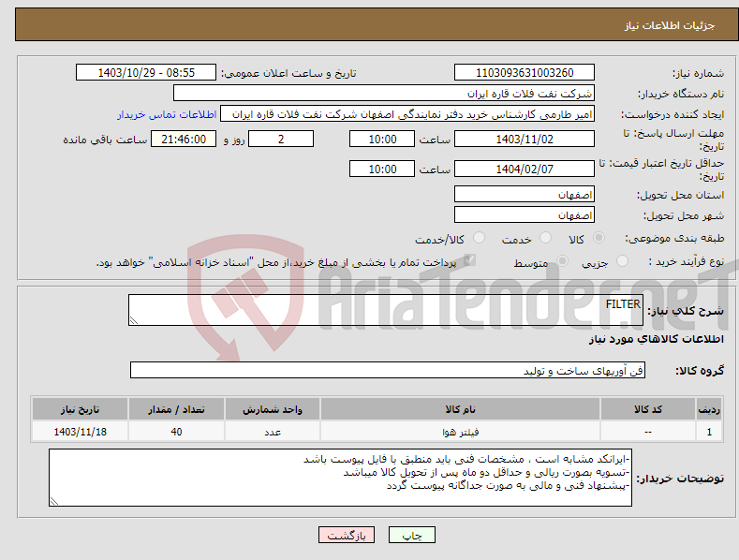Screen dimensions: 739x560
Task: Click the شرح کلی نیاز label
Action: coord(686,311)
